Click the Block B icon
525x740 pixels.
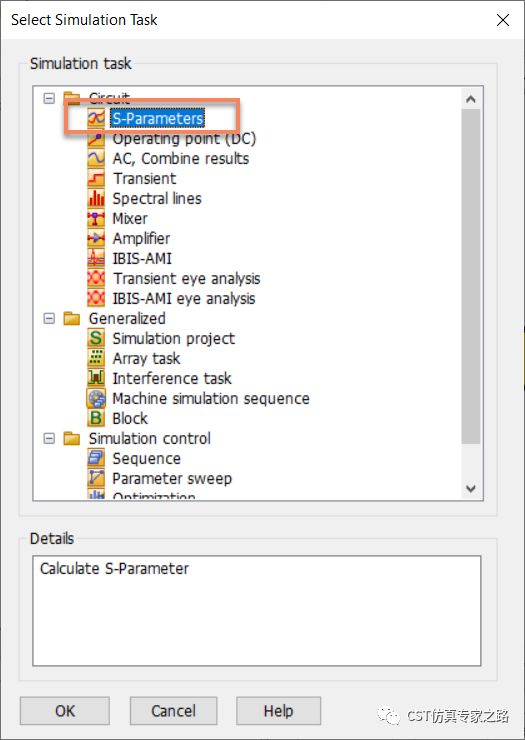coord(96,418)
